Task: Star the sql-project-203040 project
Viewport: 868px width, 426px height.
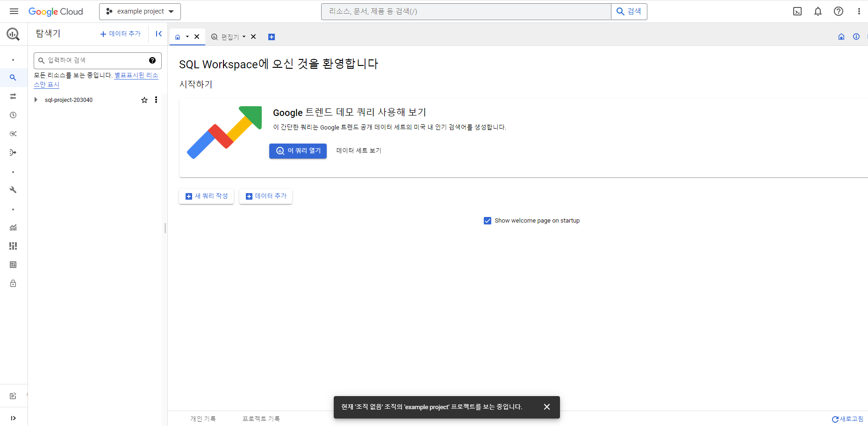Action: coord(144,100)
